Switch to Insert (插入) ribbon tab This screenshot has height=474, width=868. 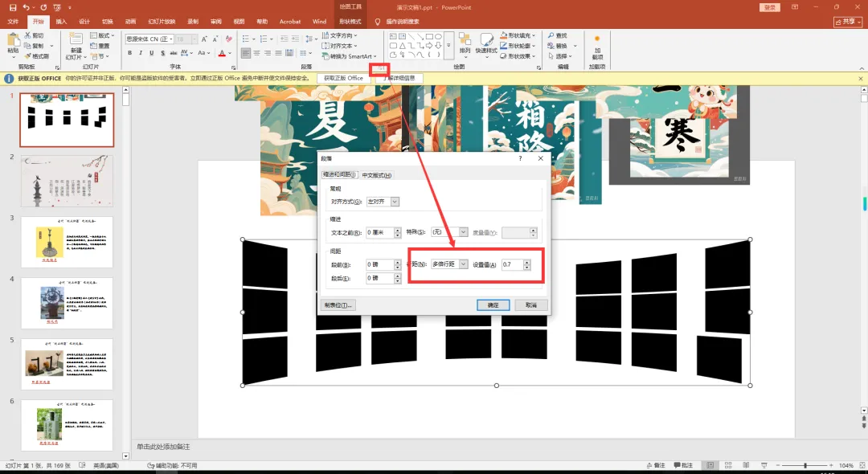click(x=61, y=22)
